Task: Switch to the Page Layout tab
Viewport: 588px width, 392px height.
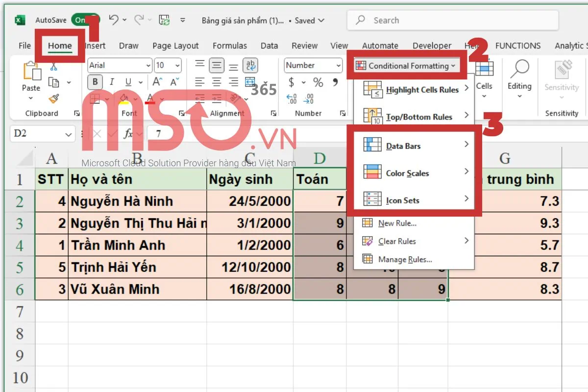Action: pos(175,46)
